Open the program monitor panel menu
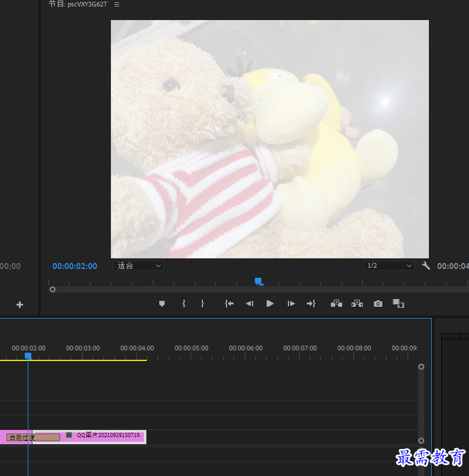The width and height of the screenshot is (469, 476). [117, 5]
